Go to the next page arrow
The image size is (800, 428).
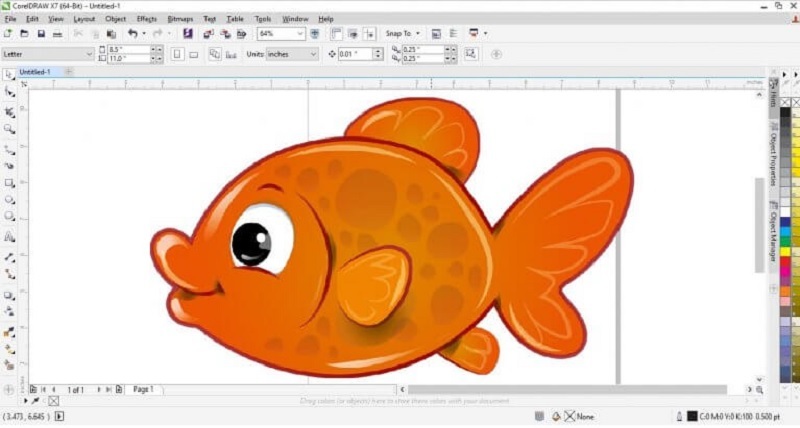pyautogui.click(x=99, y=390)
